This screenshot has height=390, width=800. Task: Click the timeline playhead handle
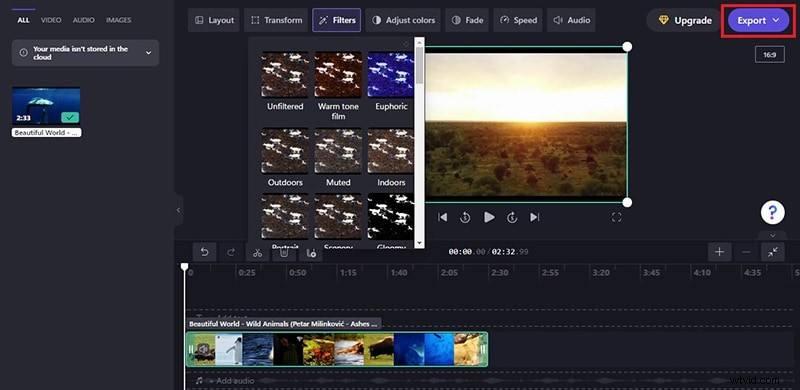(x=185, y=266)
